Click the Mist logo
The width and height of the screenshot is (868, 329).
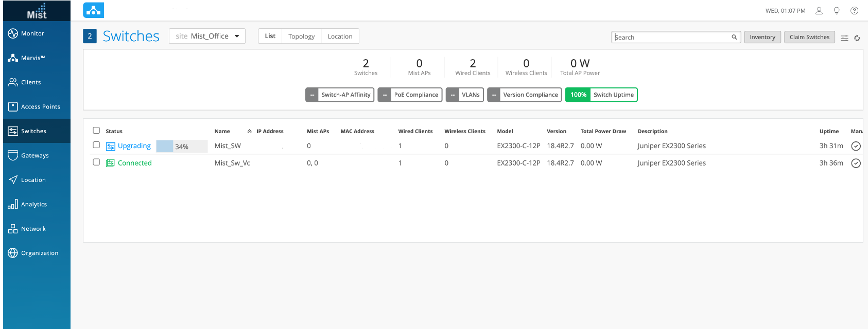37,11
